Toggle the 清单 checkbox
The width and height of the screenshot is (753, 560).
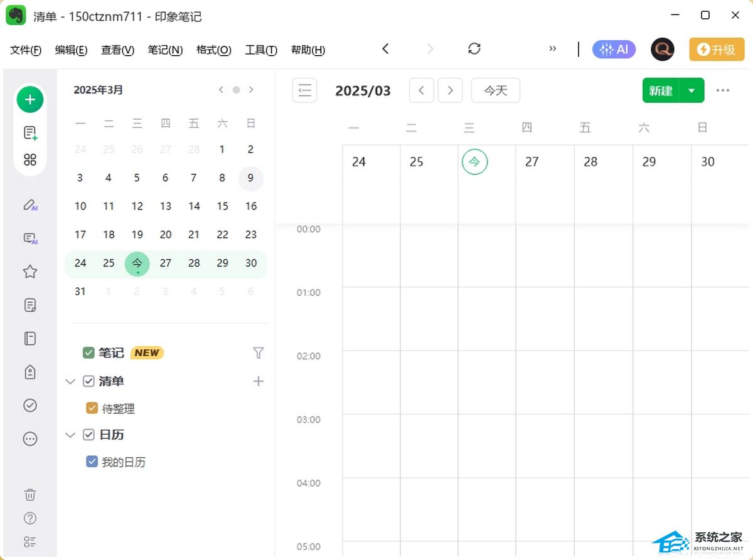pyautogui.click(x=88, y=381)
